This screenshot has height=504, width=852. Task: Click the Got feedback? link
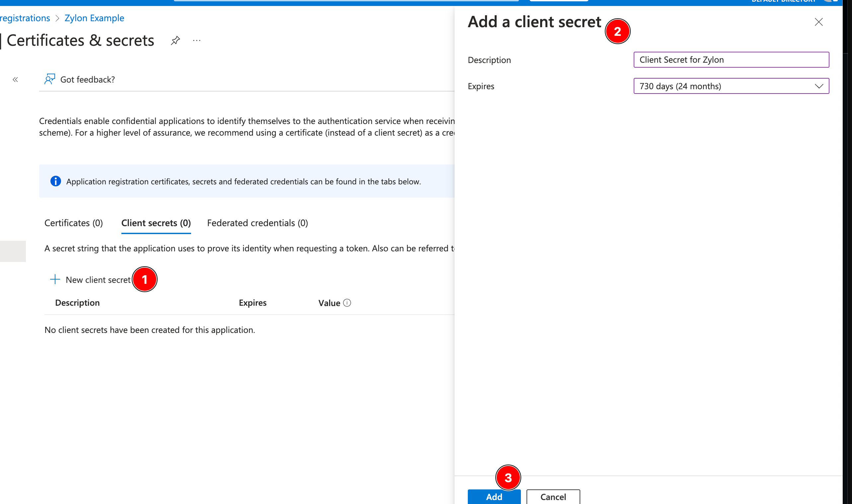pyautogui.click(x=87, y=80)
